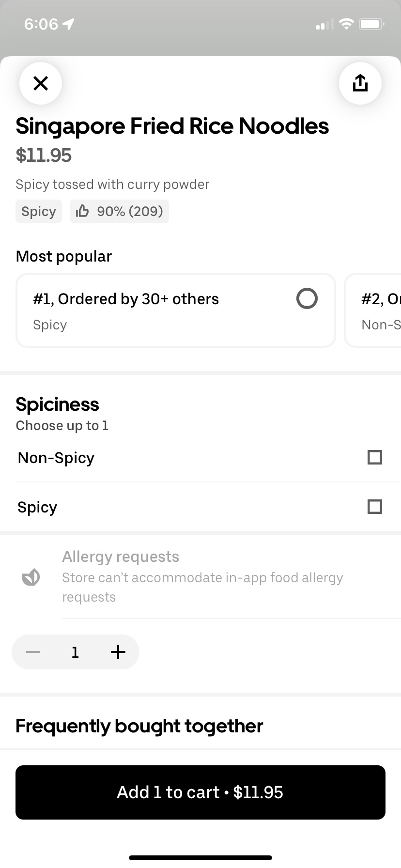Close the item details sheet
Image resolution: width=401 pixels, height=868 pixels.
coord(41,83)
